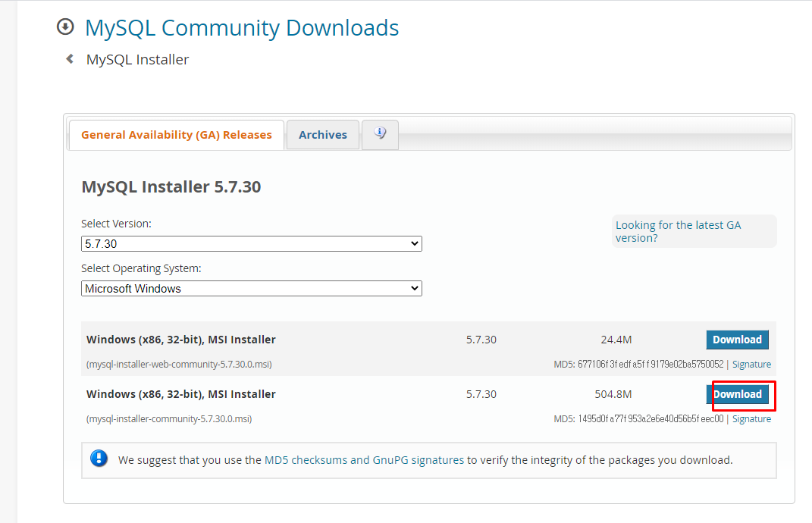Download the 504.8M community MSI installer
Viewport: 812px width, 523px height.
738,395
